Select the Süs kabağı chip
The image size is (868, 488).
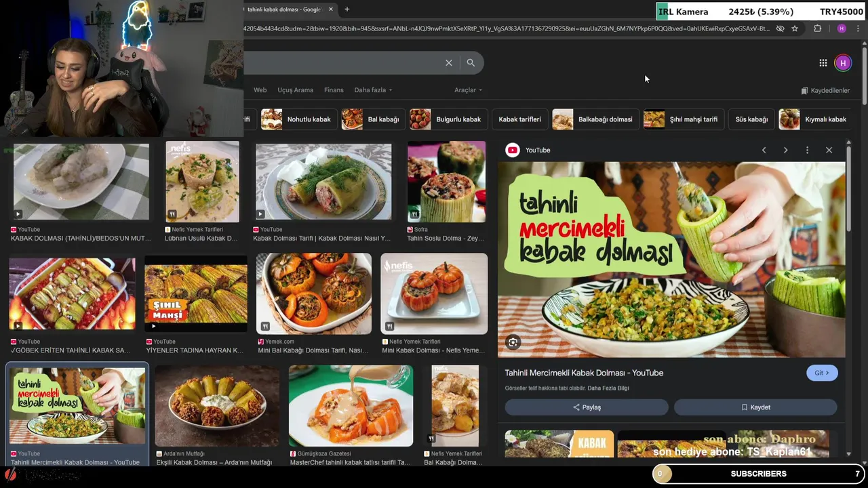(x=751, y=119)
